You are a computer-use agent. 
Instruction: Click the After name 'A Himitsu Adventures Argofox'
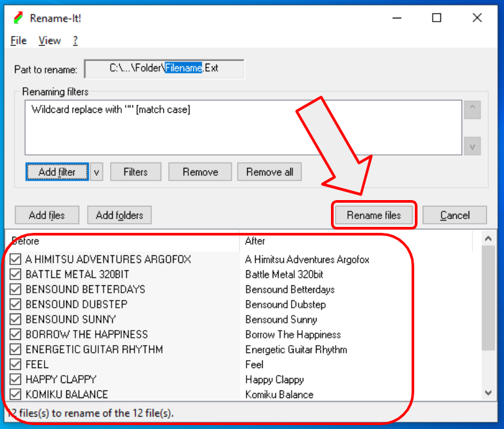(x=307, y=259)
